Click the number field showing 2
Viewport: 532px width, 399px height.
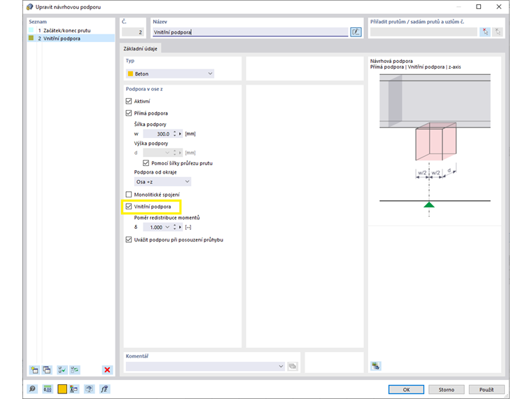(133, 32)
